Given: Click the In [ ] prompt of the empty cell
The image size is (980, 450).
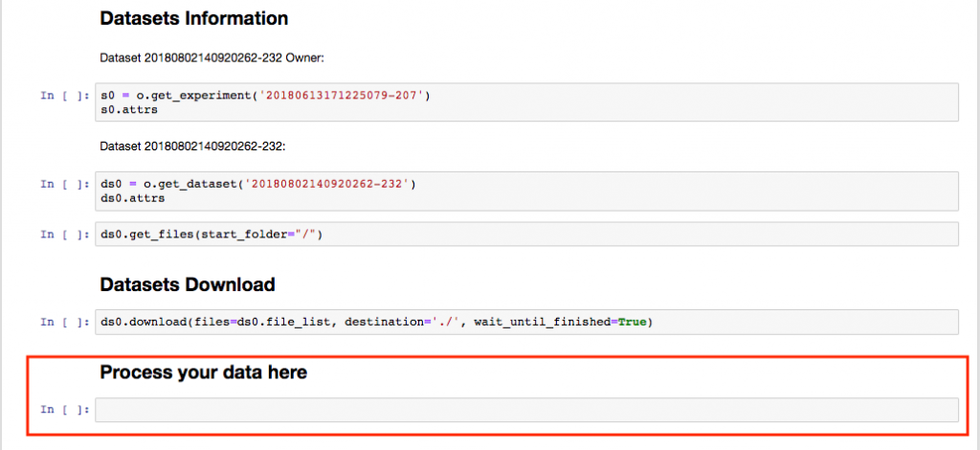Looking at the screenshot, I should coord(65,410).
